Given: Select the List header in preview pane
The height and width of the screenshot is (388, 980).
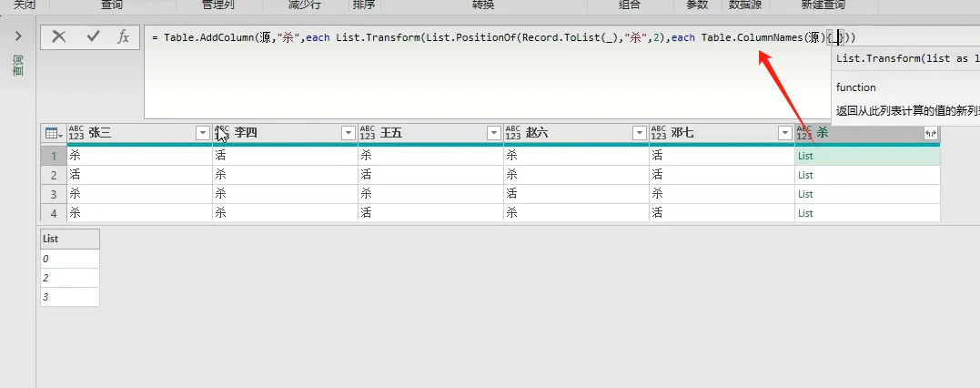Looking at the screenshot, I should [x=69, y=239].
